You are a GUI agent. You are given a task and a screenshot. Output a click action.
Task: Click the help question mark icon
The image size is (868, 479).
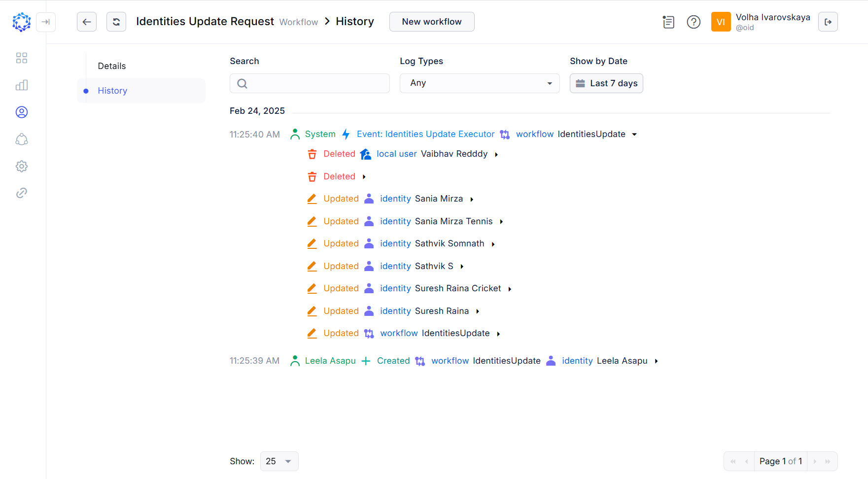[x=693, y=22]
